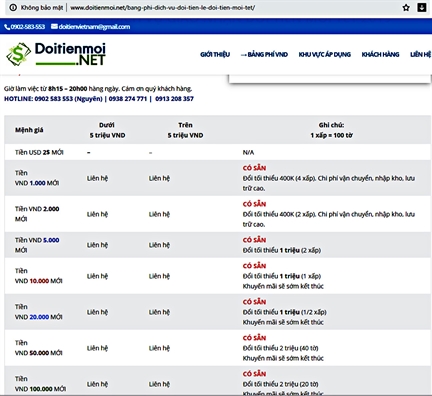
Task: Click Liên hệ under Trên for VND 1.000
Action: 159,178
